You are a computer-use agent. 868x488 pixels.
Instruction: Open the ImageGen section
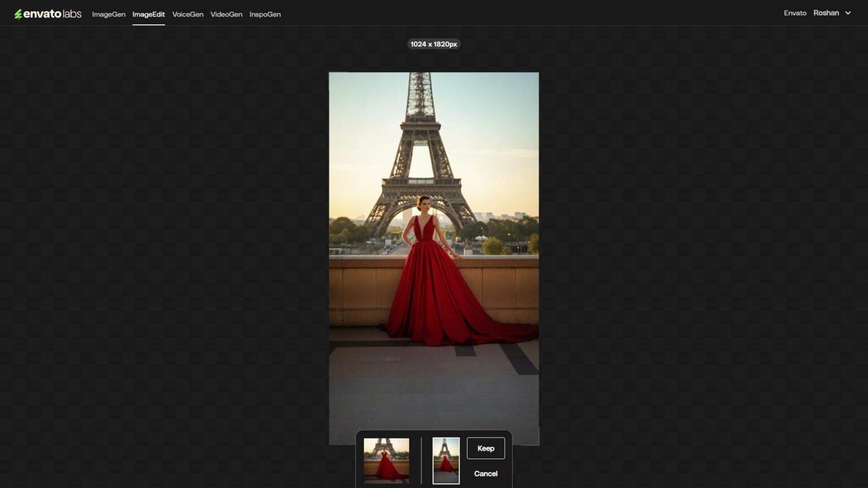108,14
